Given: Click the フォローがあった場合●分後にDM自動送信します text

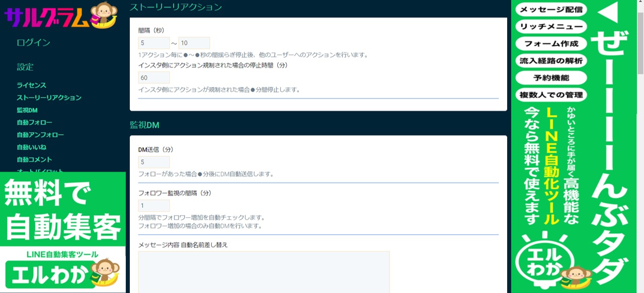Looking at the screenshot, I should 206,174.
